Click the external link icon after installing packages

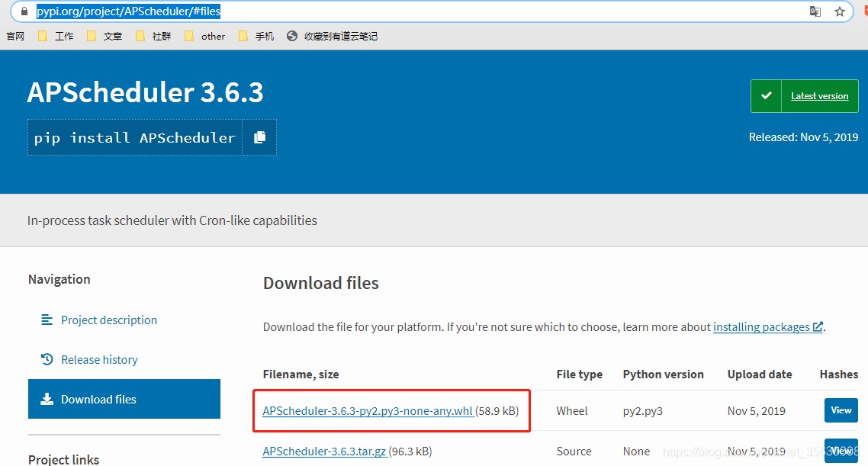click(x=817, y=326)
